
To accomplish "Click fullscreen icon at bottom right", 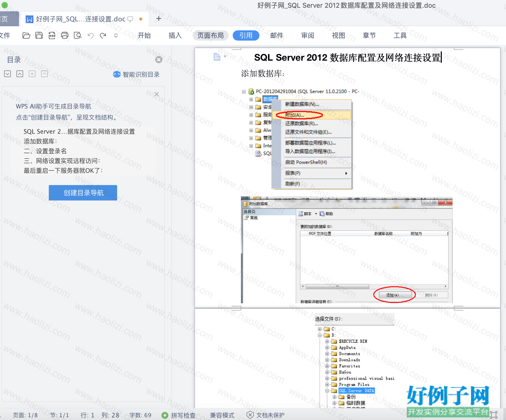I will (x=494, y=415).
